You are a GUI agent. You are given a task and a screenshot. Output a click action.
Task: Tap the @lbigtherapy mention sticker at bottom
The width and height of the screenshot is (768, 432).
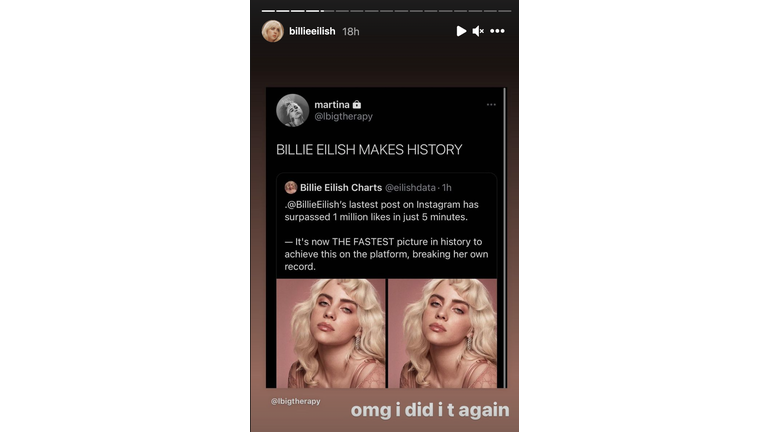point(295,401)
